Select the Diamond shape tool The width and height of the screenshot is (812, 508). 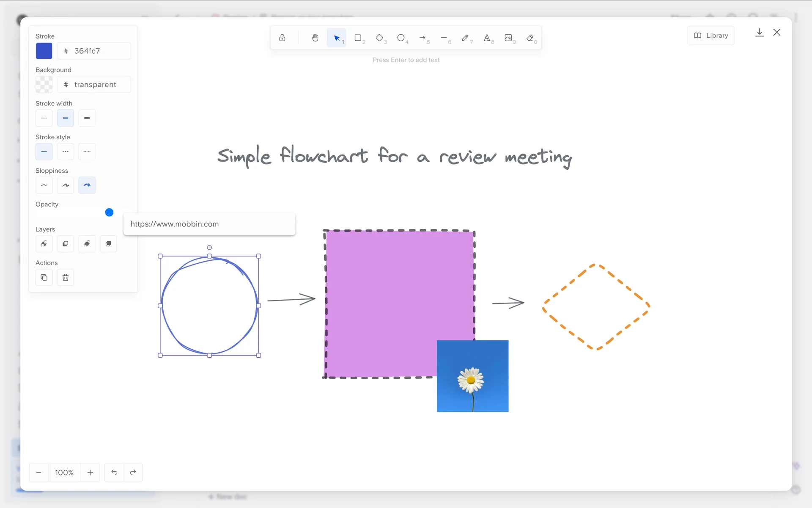(380, 38)
